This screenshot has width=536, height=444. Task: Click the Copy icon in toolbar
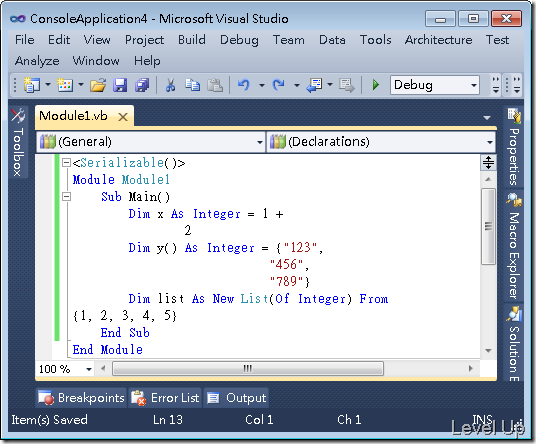coord(192,85)
